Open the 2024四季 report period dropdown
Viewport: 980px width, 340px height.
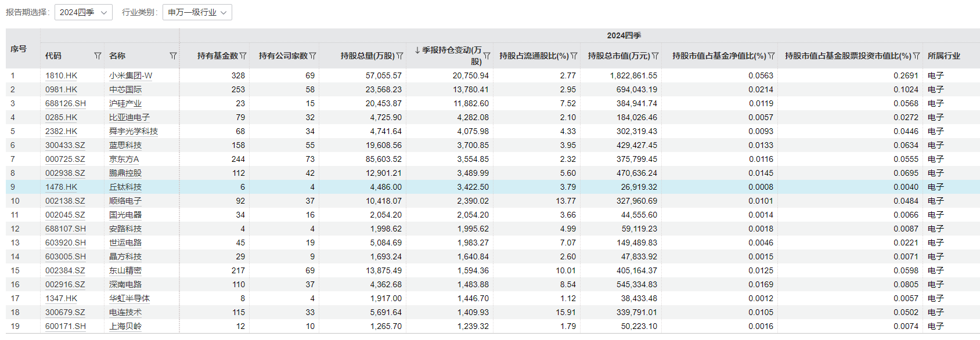[84, 12]
